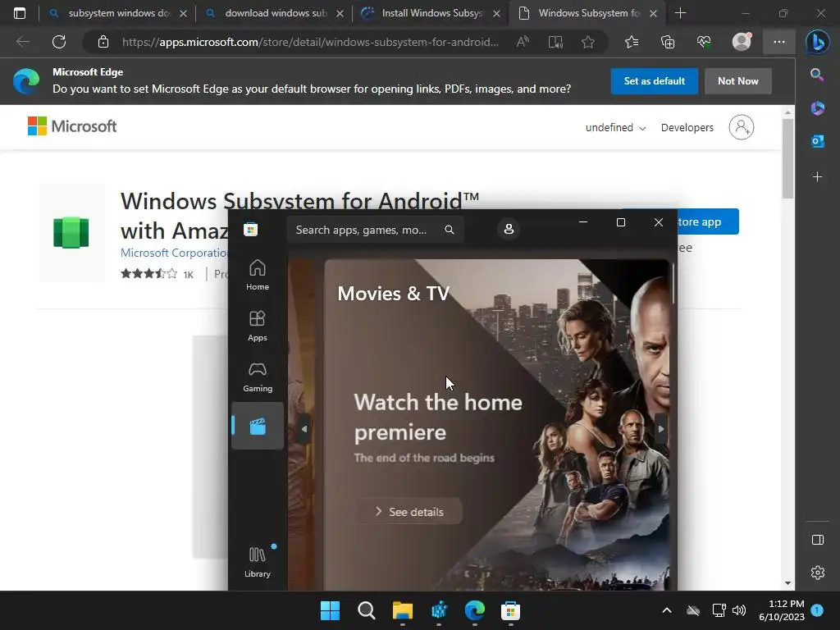Open Browser essentials heart icon
Screen dimensions: 840x630
click(x=703, y=42)
